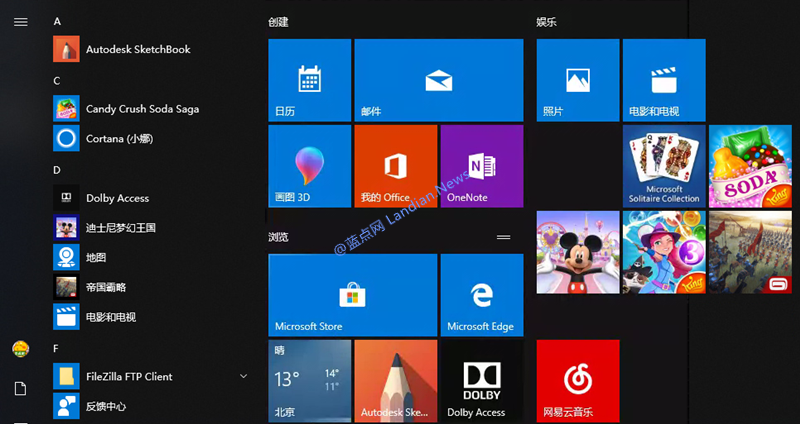
Task: Select FileZilla FTP Client folder entry
Action: pos(151,377)
